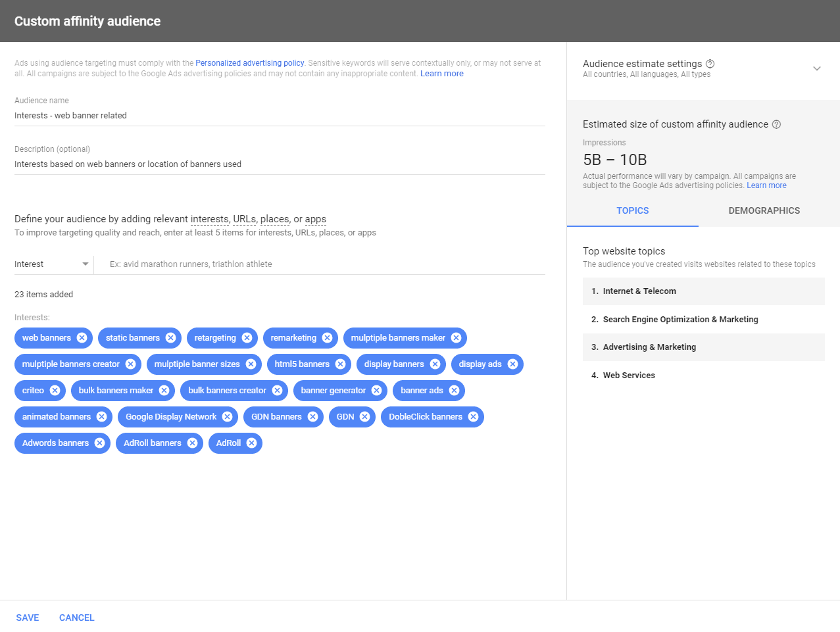The height and width of the screenshot is (632, 840).
Task: Switch to the Demographics tab
Action: [x=764, y=211]
